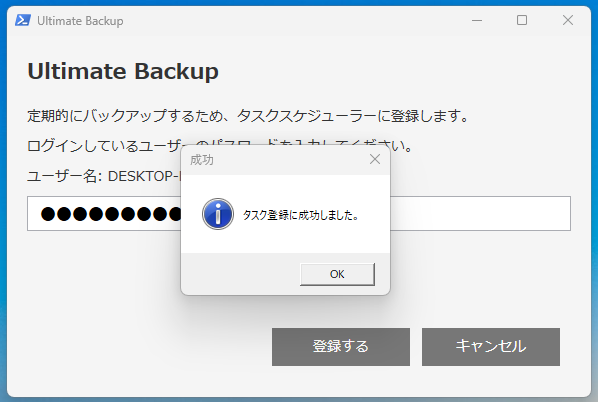Image resolution: width=598 pixels, height=402 pixels.
Task: Click the ユーザー名 DESKTOP label
Action: [104, 176]
